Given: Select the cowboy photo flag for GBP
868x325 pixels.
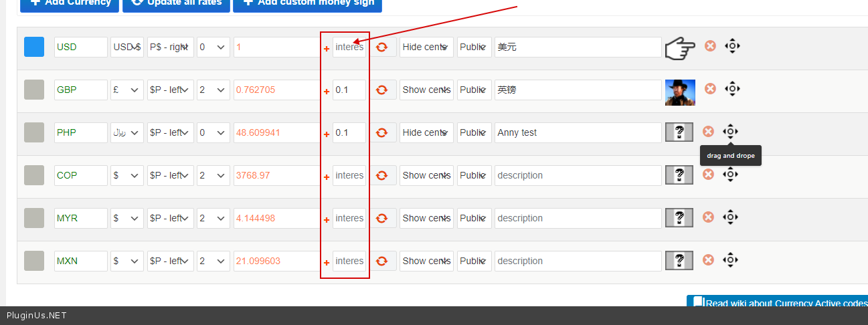Looking at the screenshot, I should (680, 92).
